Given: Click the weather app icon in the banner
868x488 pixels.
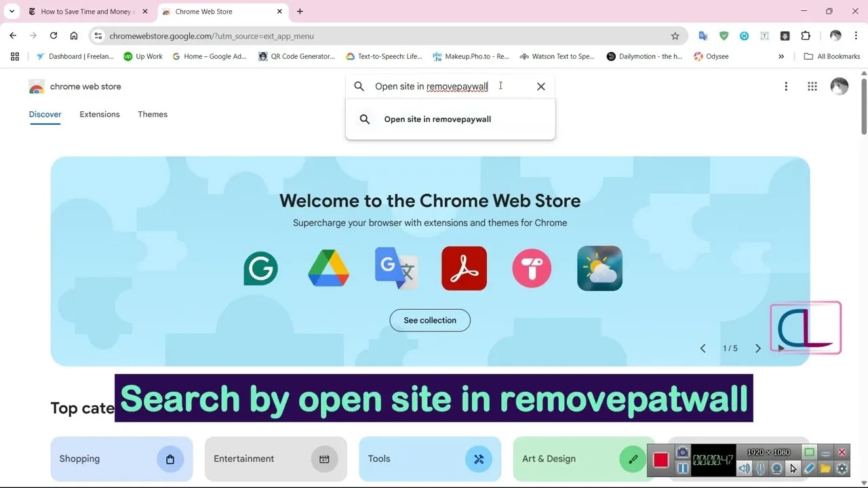Looking at the screenshot, I should (x=599, y=268).
